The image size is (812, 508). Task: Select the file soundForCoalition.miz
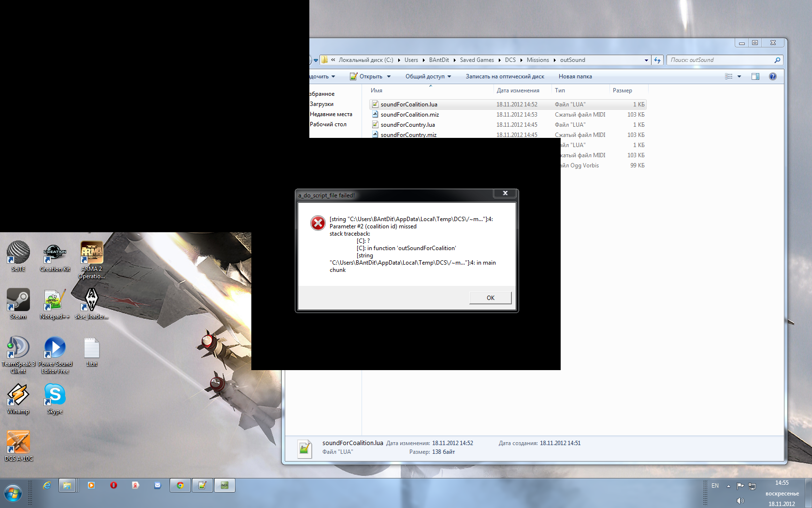click(507, 115)
